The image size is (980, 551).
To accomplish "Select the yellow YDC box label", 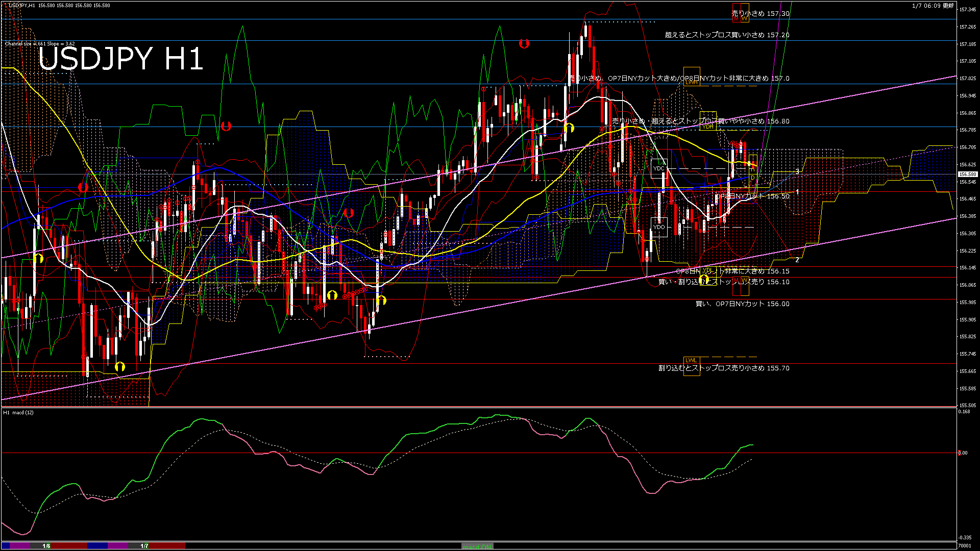I will tap(659, 167).
